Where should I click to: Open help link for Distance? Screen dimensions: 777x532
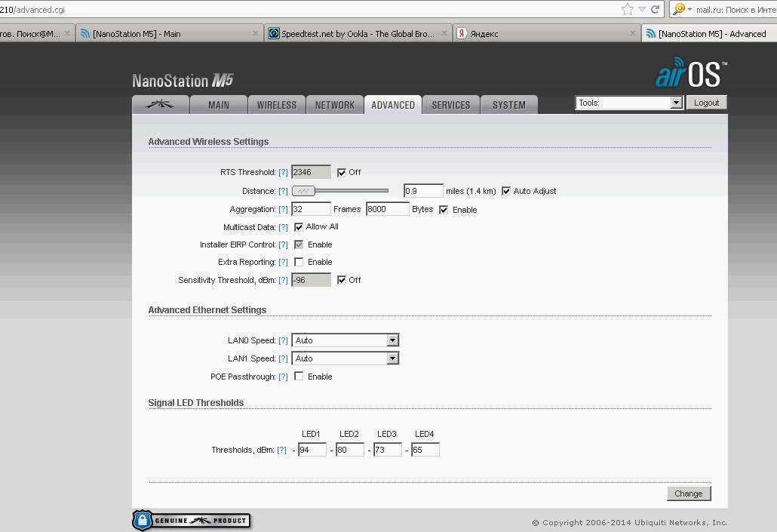tap(283, 191)
